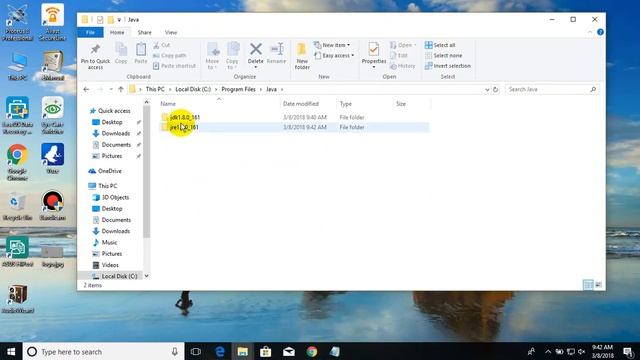
Task: Open the Easy access dropdown
Action: tap(334, 56)
